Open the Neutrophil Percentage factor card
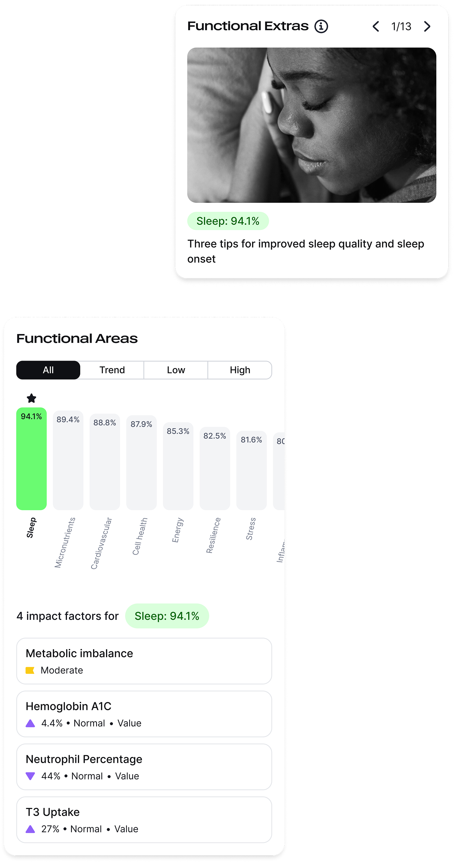Screen dimensions: 456x868 click(144, 767)
